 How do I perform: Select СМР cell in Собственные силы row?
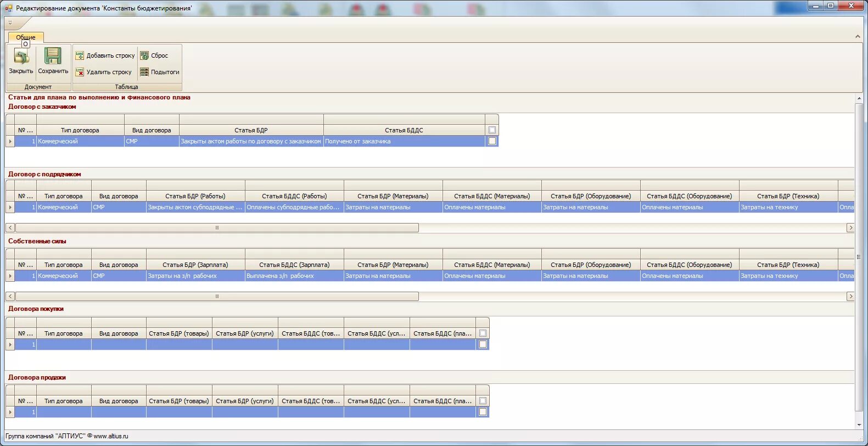(x=119, y=276)
